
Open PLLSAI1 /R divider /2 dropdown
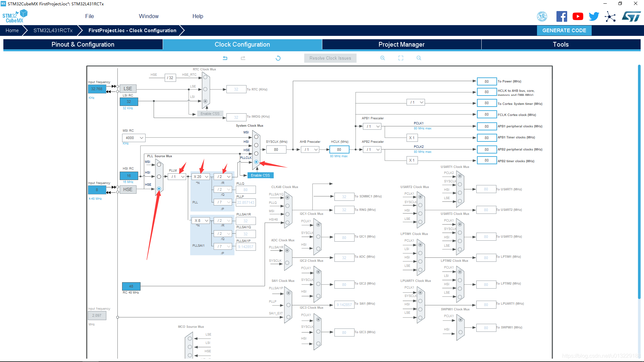(223, 221)
